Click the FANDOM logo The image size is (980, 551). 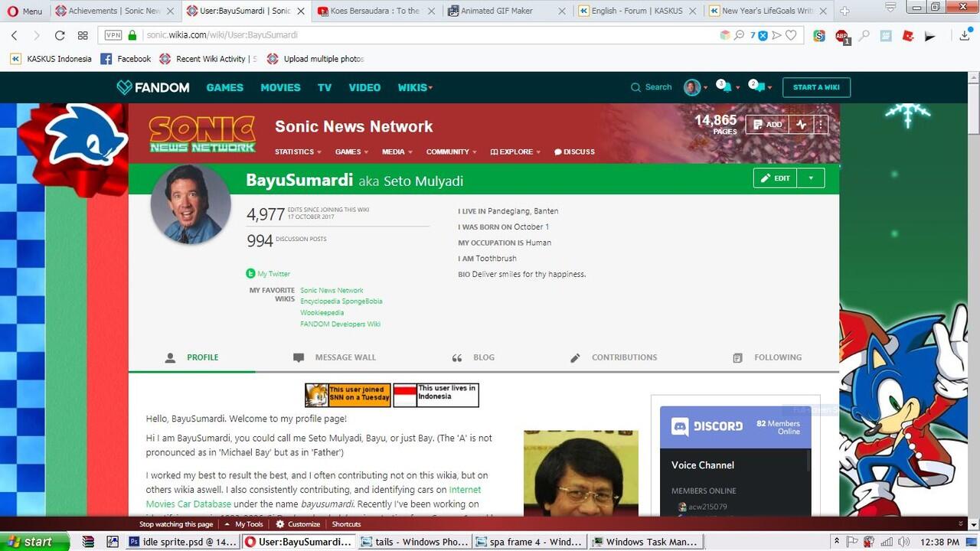point(152,87)
